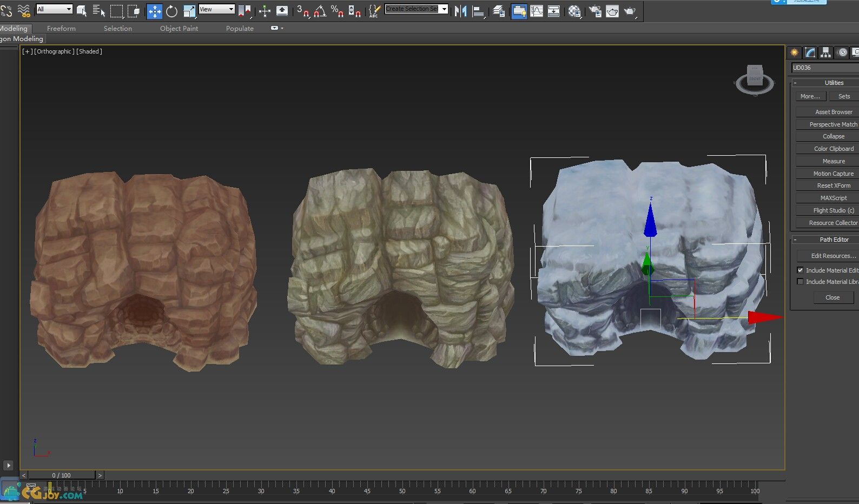Open the Create command panel tab
859x504 pixels.
tap(794, 52)
